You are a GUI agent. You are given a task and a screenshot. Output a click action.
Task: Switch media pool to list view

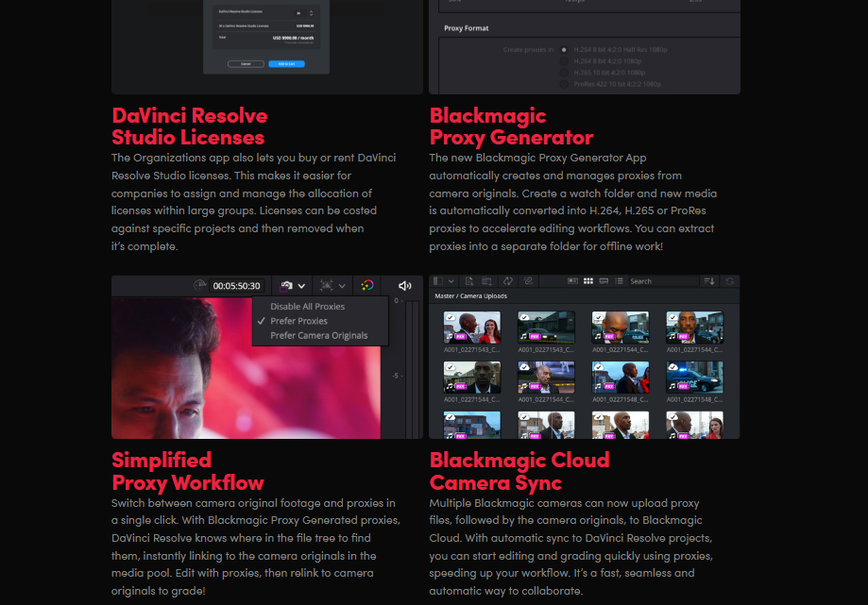tap(619, 281)
